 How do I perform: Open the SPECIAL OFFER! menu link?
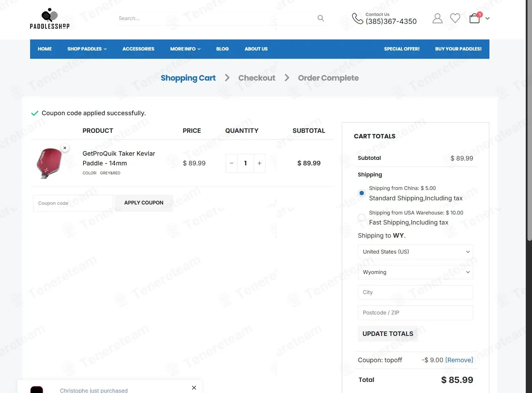[402, 49]
